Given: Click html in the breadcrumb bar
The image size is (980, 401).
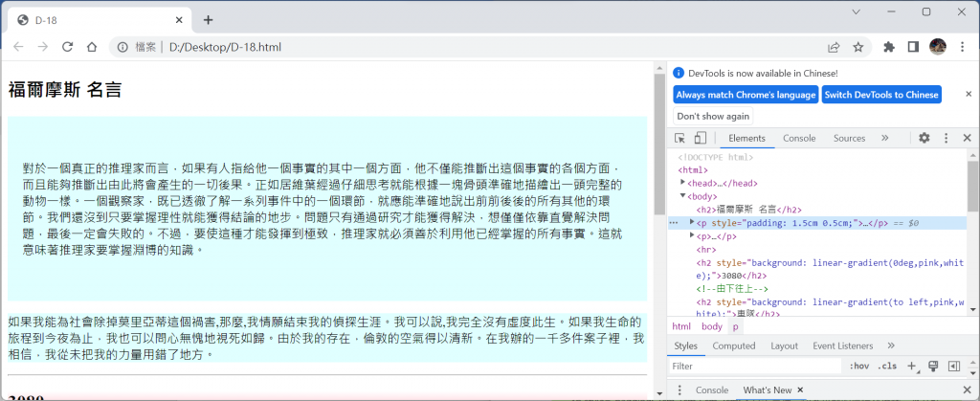Looking at the screenshot, I should tap(681, 326).
